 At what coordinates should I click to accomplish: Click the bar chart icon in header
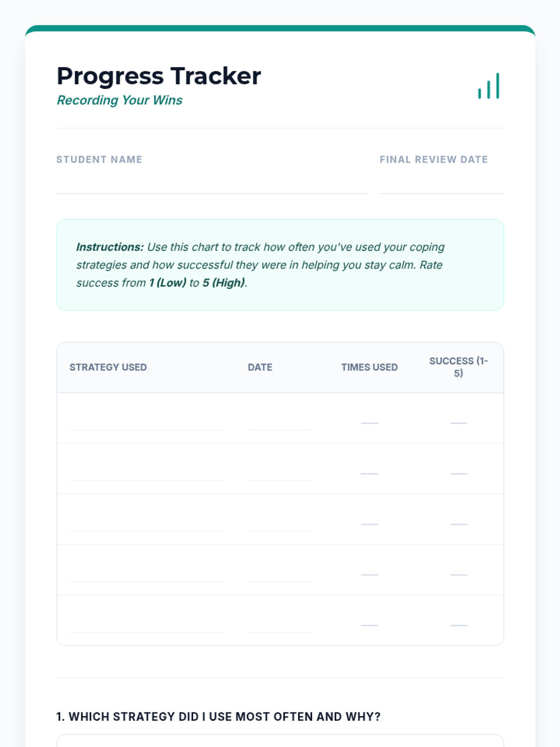click(489, 86)
